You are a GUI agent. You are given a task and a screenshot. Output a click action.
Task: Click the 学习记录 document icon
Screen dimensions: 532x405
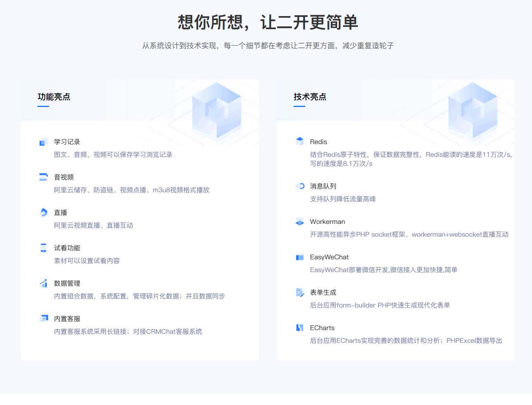tap(43, 142)
